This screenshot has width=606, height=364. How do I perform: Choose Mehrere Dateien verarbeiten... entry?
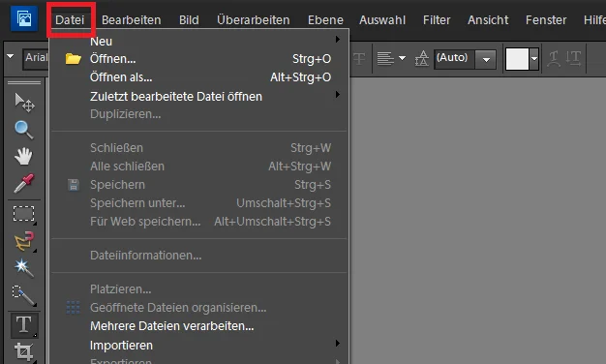click(199, 326)
